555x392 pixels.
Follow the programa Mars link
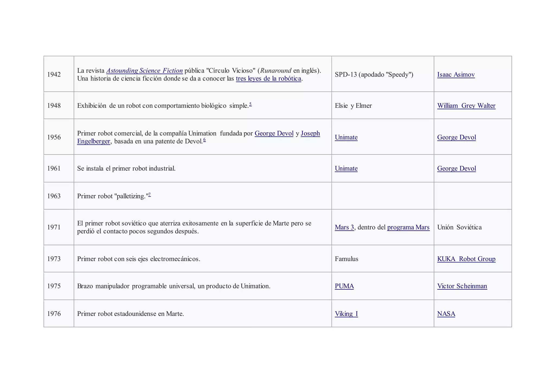pos(408,227)
